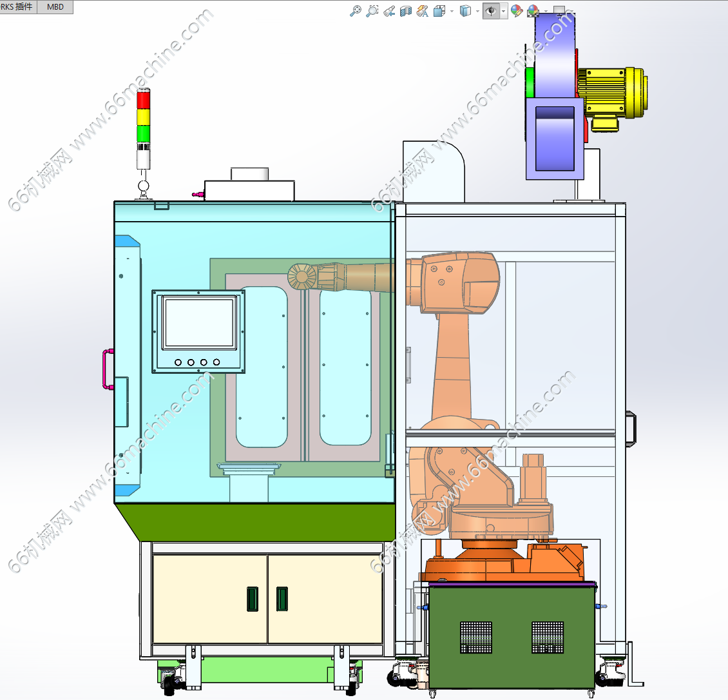Click the Zoom to Fit icon
Viewport: 728px width, 700px height.
(x=356, y=11)
